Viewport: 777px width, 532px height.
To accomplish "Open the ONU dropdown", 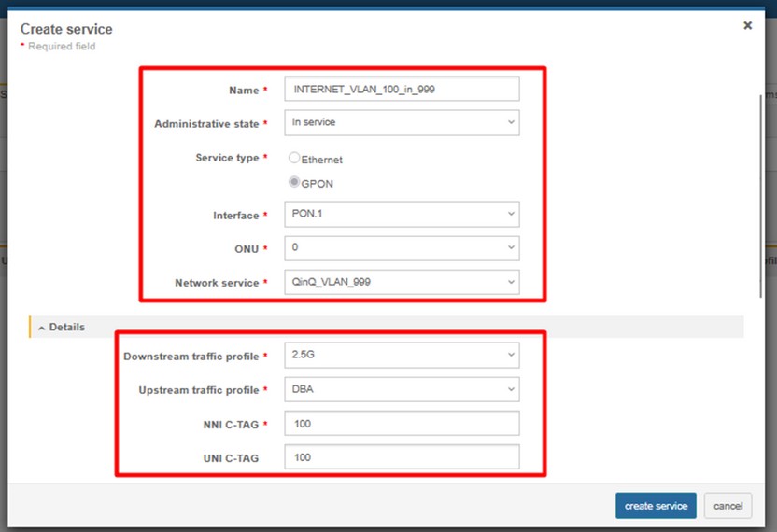I will pos(402,248).
